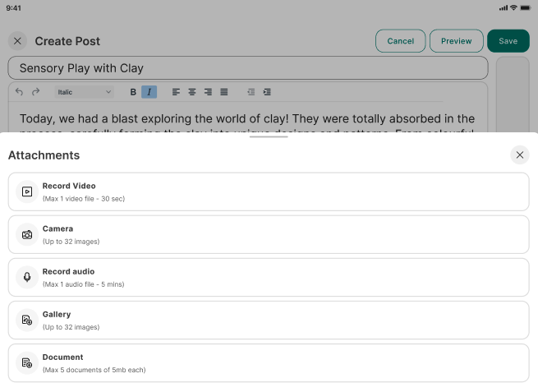Image resolution: width=538 pixels, height=392 pixels.
Task: Choose Camera attachment option
Action: pyautogui.click(x=269, y=234)
